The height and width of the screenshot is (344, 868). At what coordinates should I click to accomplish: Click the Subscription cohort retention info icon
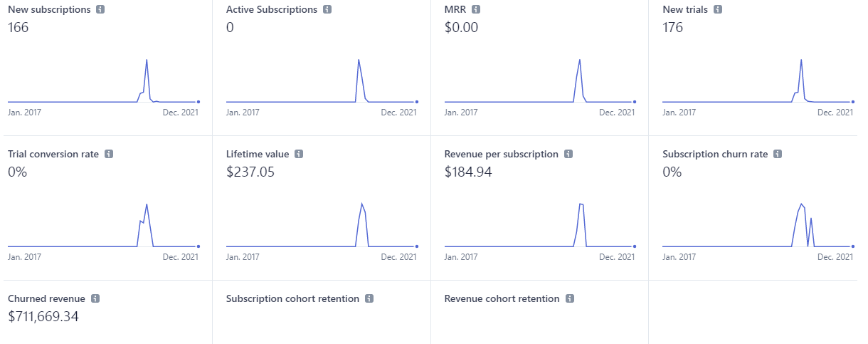[369, 299]
